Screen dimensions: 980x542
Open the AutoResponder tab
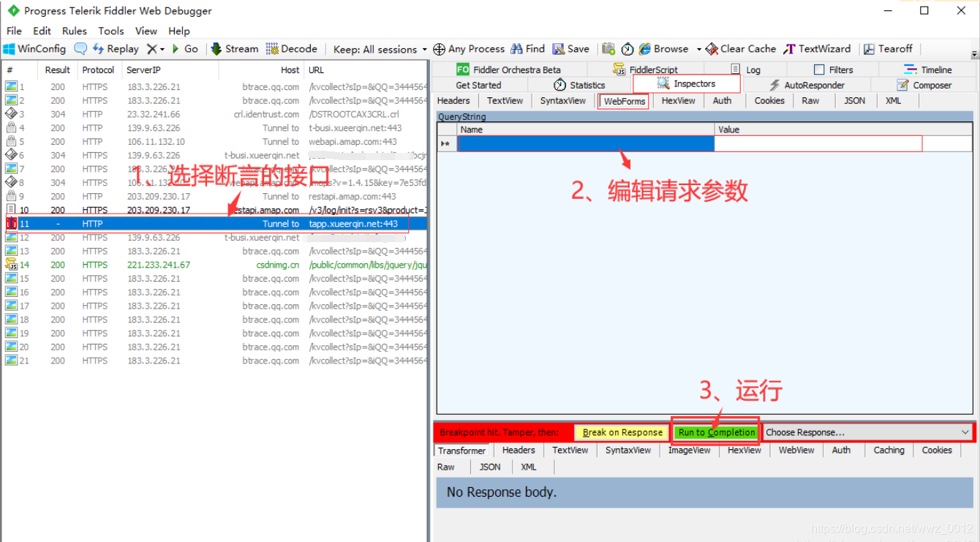coord(806,85)
